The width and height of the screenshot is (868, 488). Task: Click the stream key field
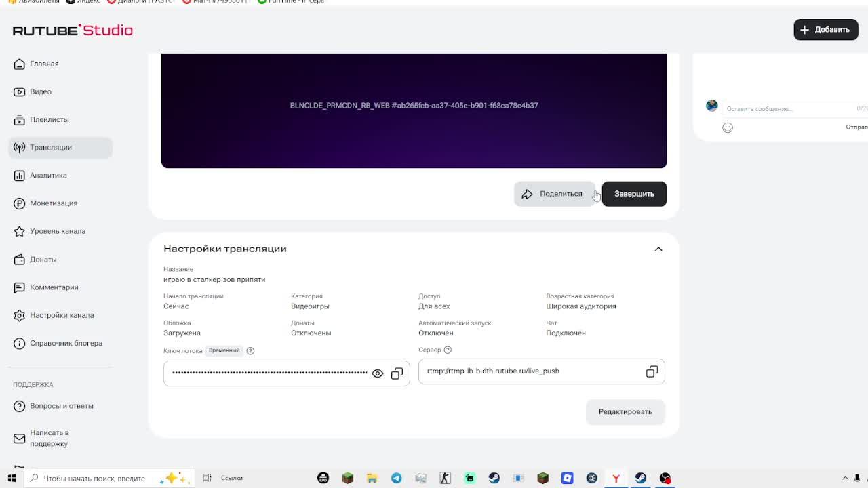pos(286,373)
